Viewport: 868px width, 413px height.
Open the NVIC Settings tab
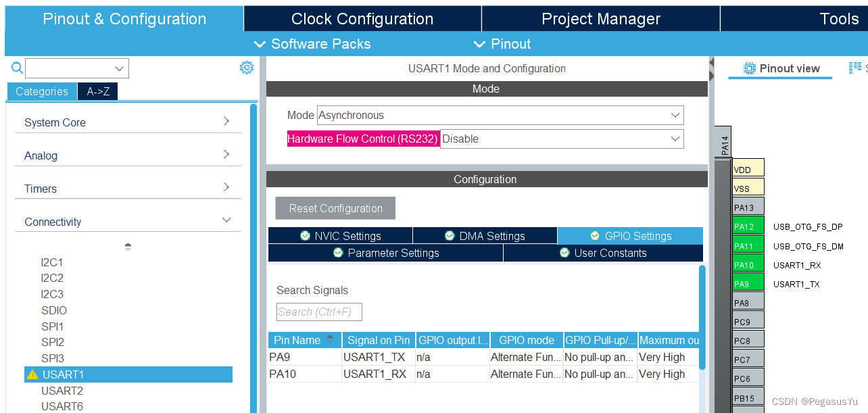[341, 236]
